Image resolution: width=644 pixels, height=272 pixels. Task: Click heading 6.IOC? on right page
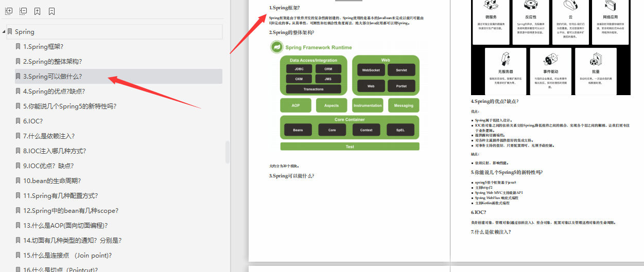click(x=478, y=212)
